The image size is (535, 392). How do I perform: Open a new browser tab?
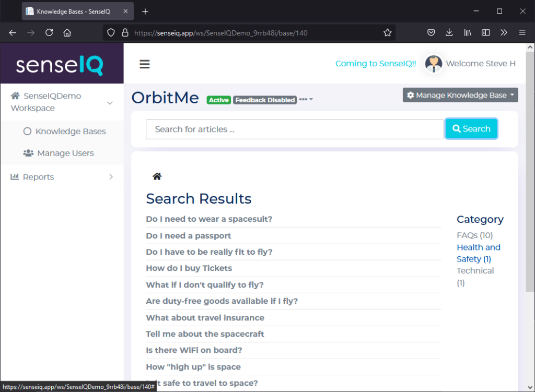[145, 11]
